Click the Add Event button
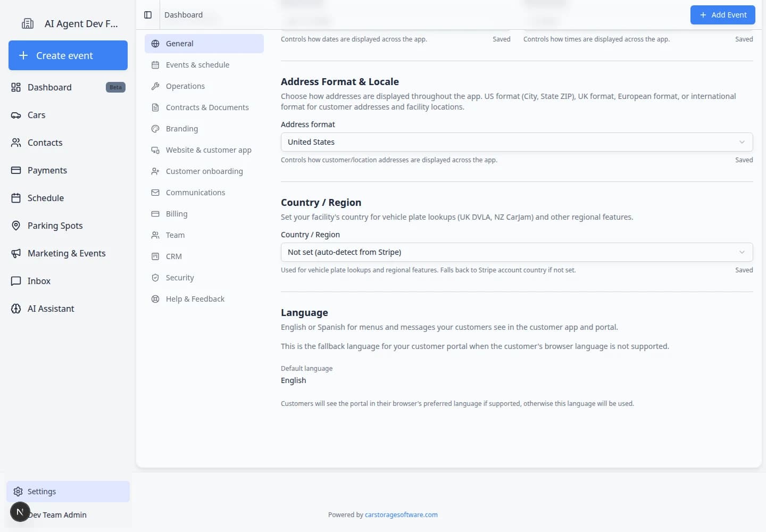The height and width of the screenshot is (532, 766). coord(723,15)
